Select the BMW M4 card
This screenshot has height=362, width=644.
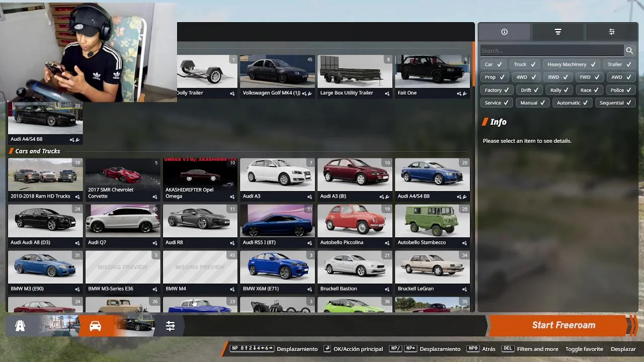tap(200, 272)
